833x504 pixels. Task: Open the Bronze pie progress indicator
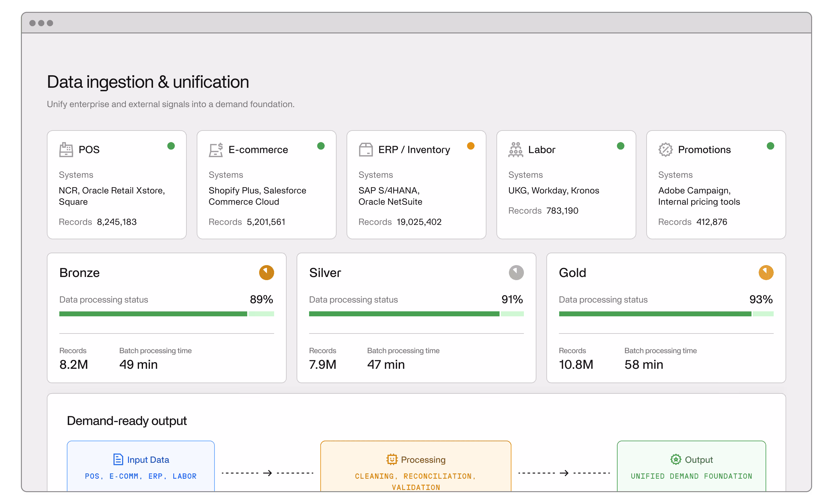267,272
